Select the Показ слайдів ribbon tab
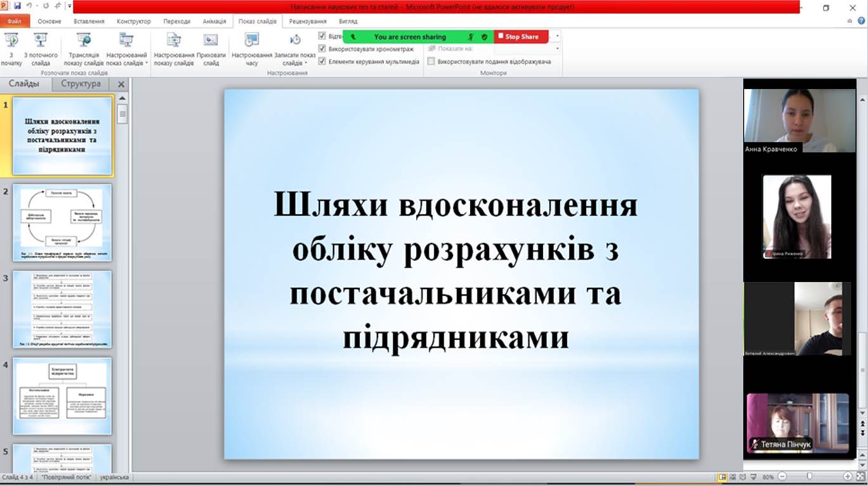Image resolution: width=868 pixels, height=486 pixels. tap(257, 21)
